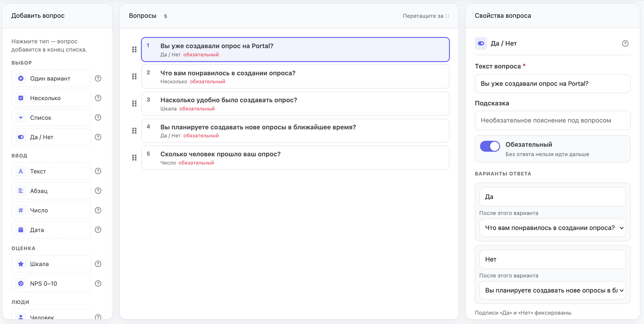
Task: Click the drag handle of question 1
Action: [x=134, y=50]
